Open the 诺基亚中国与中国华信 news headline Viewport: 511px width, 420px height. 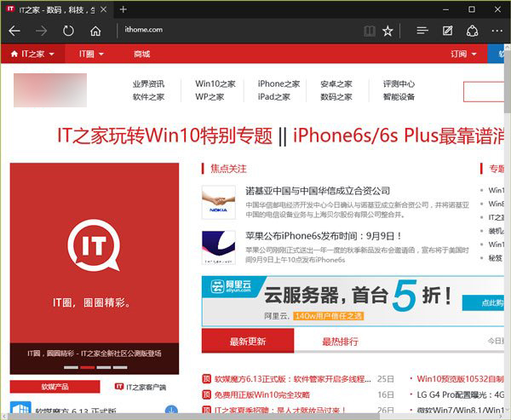(318, 191)
